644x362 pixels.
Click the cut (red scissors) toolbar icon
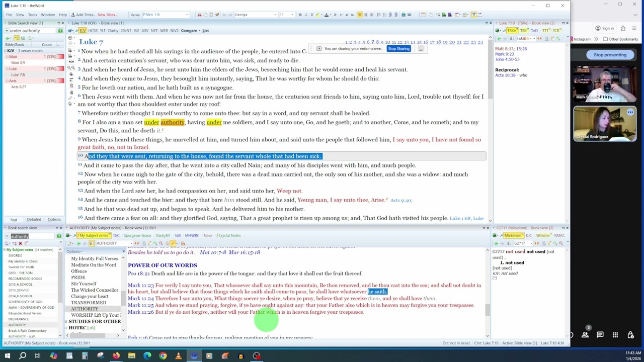pyautogui.click(x=199, y=15)
